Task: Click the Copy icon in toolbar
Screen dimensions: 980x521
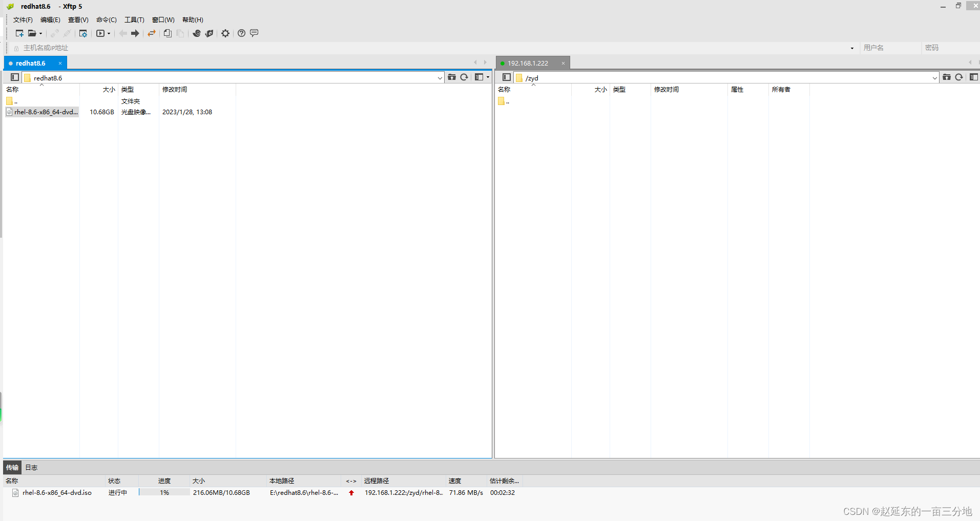Action: click(168, 33)
